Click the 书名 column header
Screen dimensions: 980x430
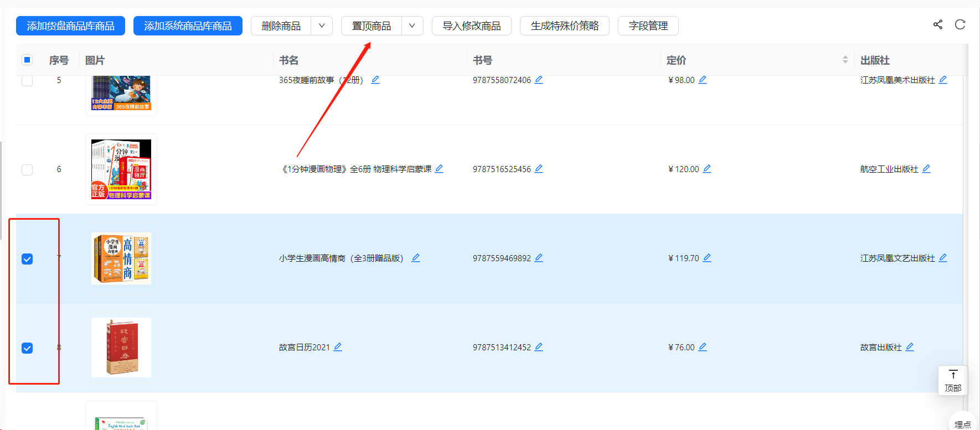click(288, 60)
